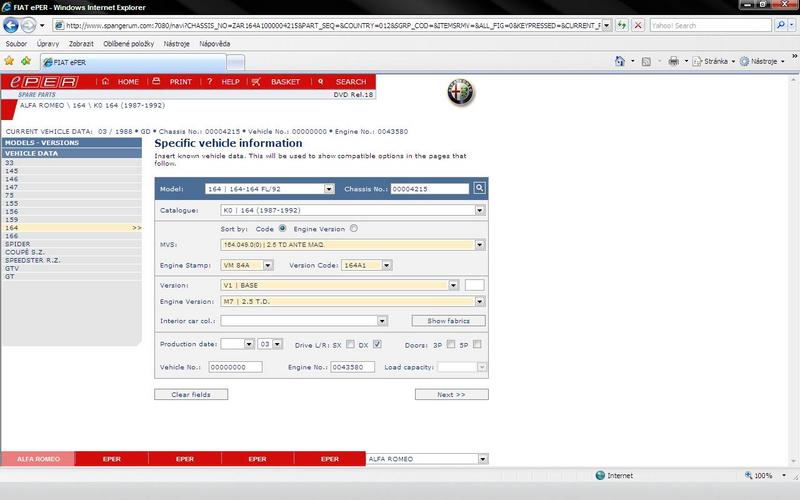
Task: Select model 156 in sidebar list
Action: click(x=71, y=211)
